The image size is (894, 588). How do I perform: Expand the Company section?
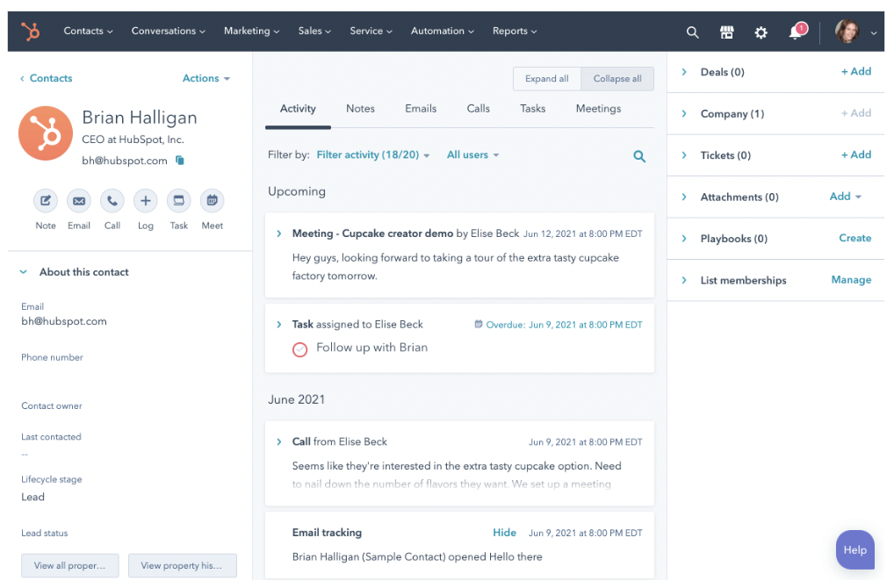coord(684,113)
